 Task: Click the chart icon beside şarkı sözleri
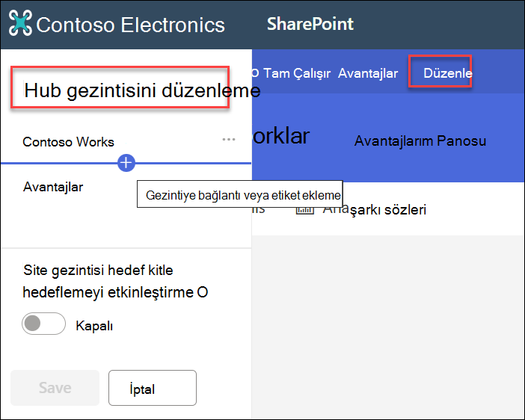pos(304,210)
